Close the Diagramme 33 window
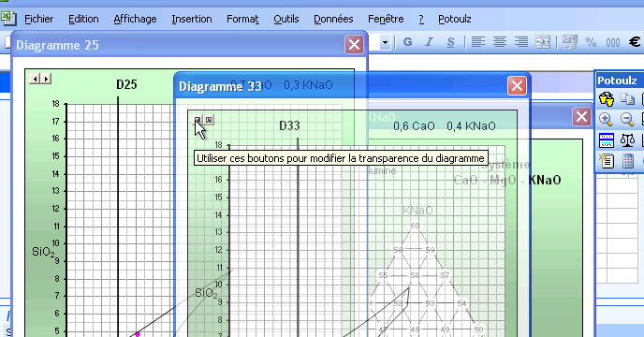Image resolution: width=644 pixels, height=337 pixels. [517, 86]
